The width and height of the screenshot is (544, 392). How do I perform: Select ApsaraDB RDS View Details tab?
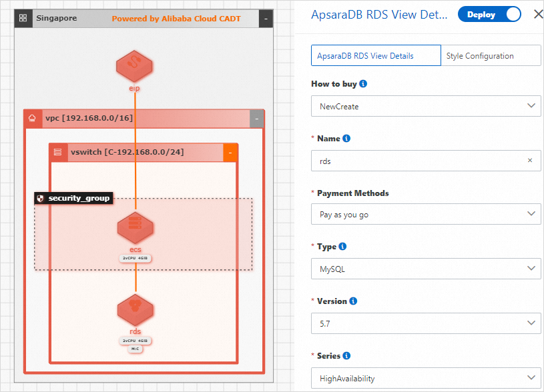coord(376,56)
